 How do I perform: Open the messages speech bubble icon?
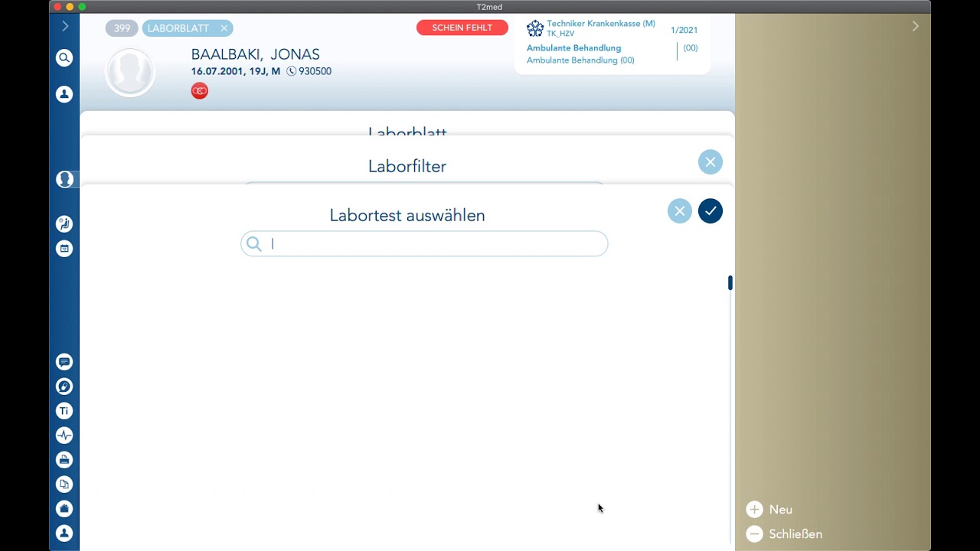click(64, 362)
